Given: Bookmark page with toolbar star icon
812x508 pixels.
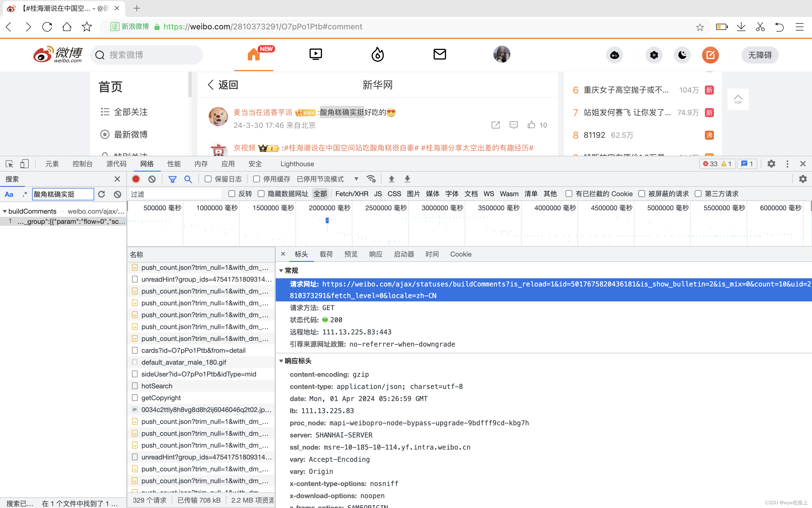Looking at the screenshot, I should coord(87,27).
